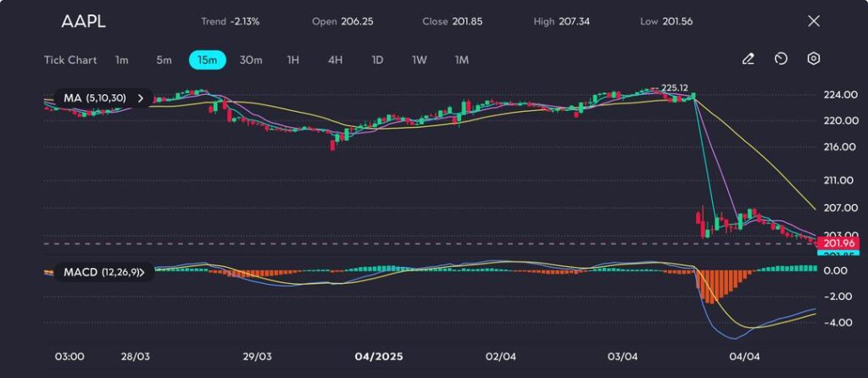
Task: Switch chart to 4H interval
Action: click(x=335, y=60)
